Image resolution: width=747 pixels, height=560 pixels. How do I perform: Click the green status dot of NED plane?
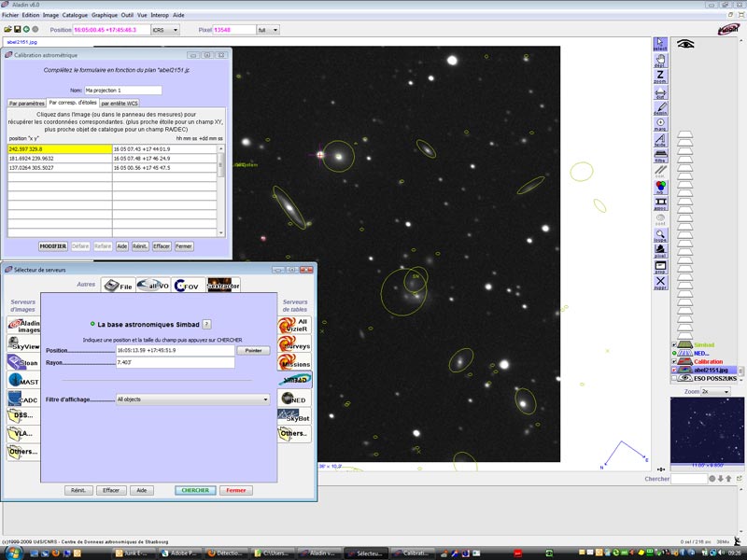674,354
